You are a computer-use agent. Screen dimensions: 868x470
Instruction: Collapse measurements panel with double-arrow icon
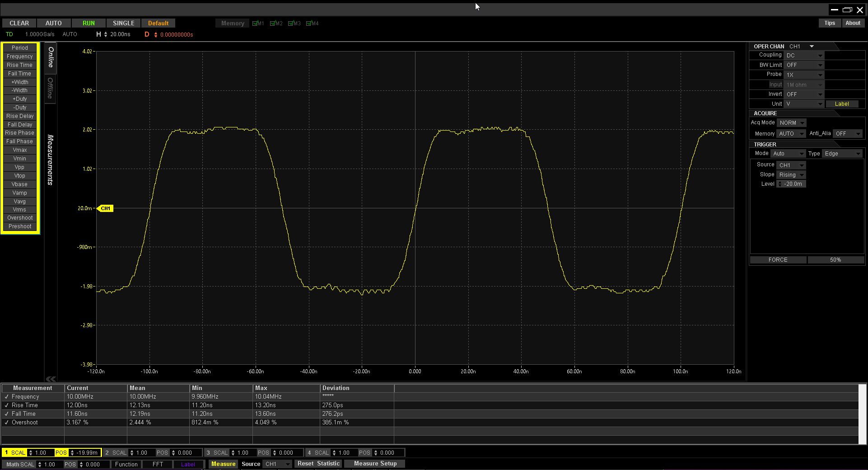pos(51,379)
